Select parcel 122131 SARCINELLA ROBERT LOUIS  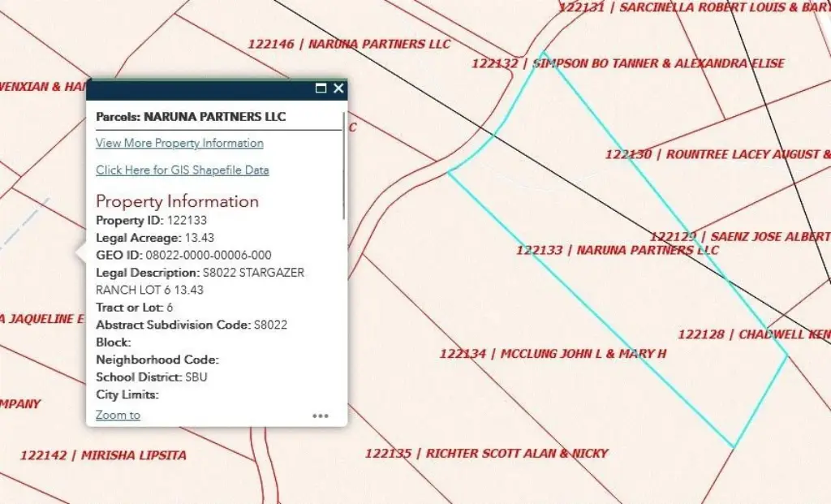[x=694, y=7]
